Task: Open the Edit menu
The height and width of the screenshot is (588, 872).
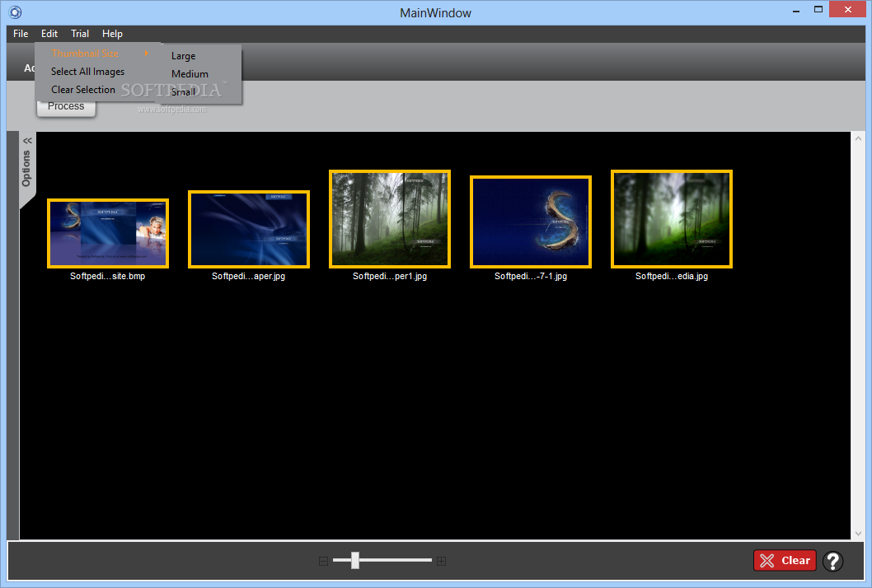Action: click(x=49, y=33)
